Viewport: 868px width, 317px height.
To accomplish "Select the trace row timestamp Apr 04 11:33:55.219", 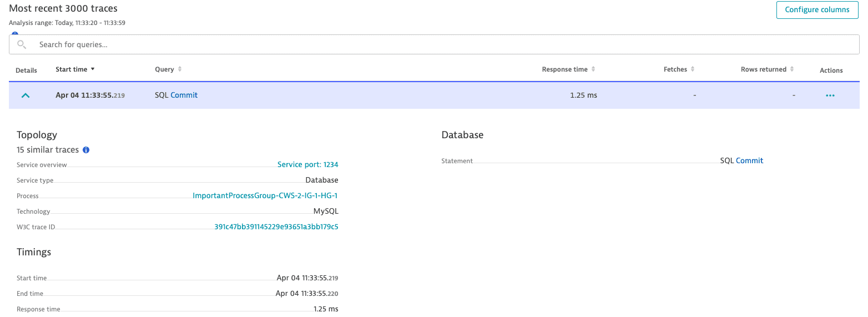I will pos(90,95).
